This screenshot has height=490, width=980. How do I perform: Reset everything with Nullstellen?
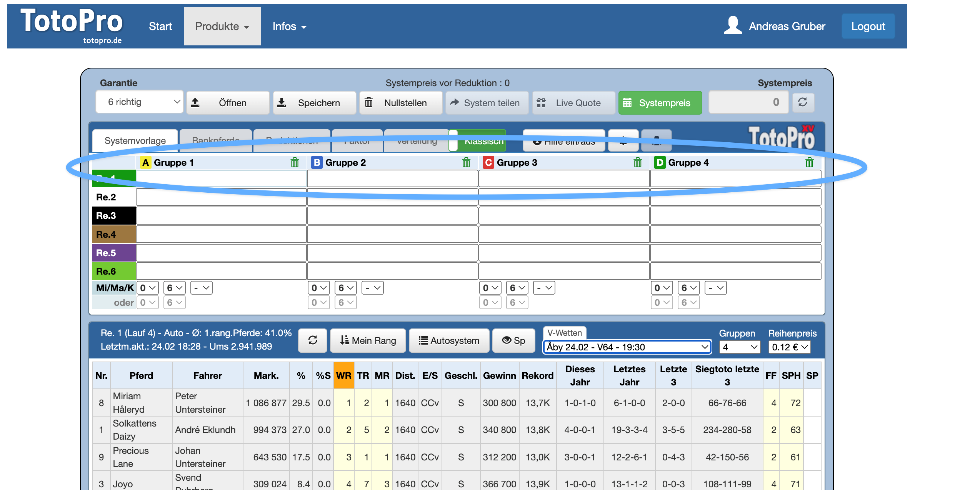pos(401,103)
